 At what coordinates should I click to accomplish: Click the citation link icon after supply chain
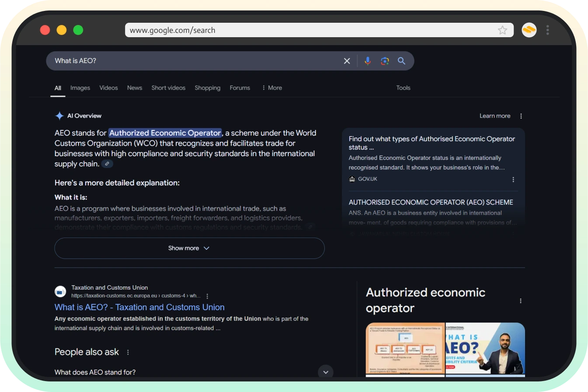tap(107, 164)
